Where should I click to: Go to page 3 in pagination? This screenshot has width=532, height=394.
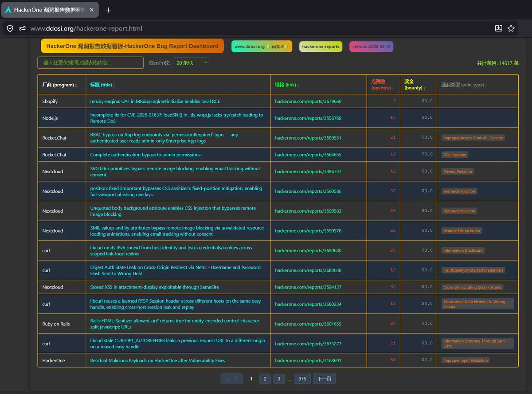tap(278, 378)
